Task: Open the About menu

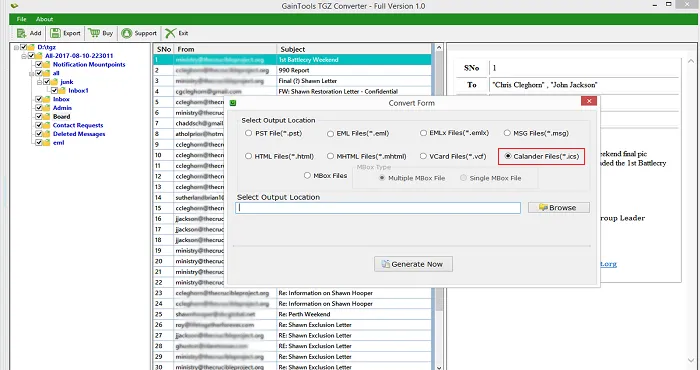Action: click(45, 19)
